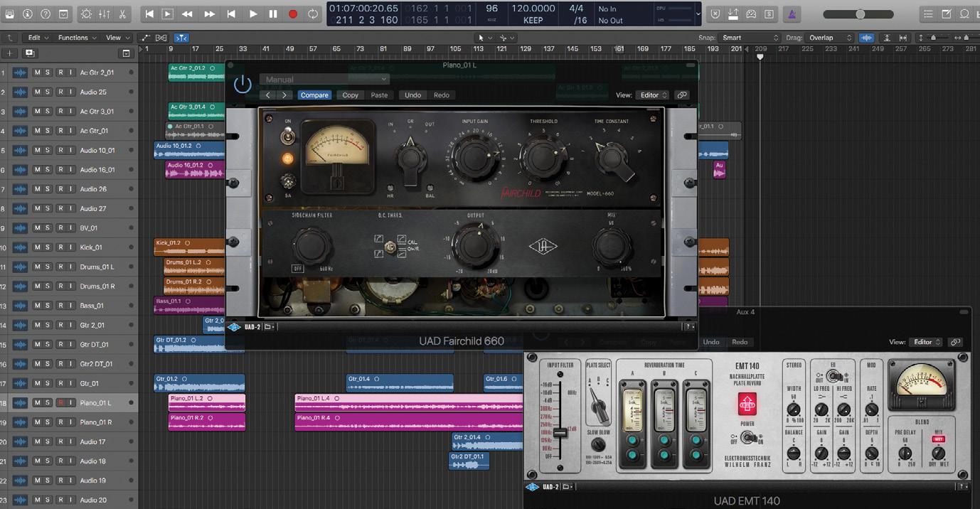
Task: Open the Mixer from control bar
Action: point(105,14)
